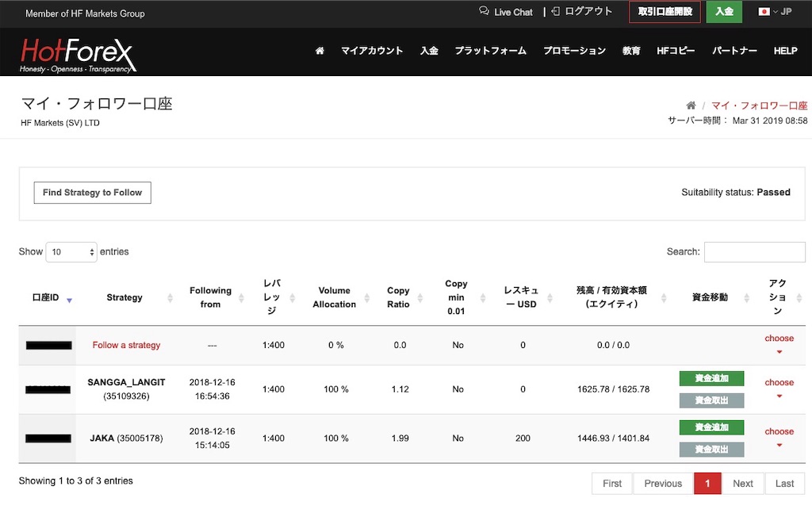Open マイアカウント menu
Viewport: 812px width, 509px height.
pos(372,51)
